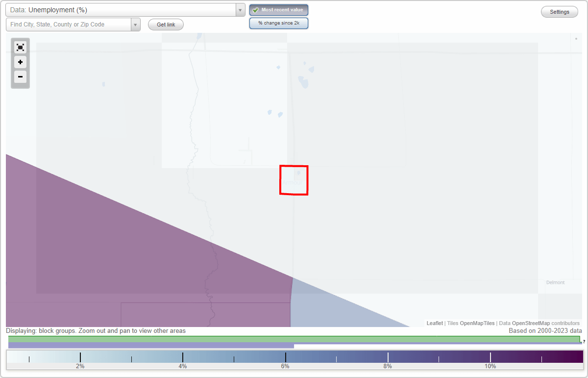This screenshot has height=378, width=588.
Task: Open the Settings panel
Action: pos(559,11)
